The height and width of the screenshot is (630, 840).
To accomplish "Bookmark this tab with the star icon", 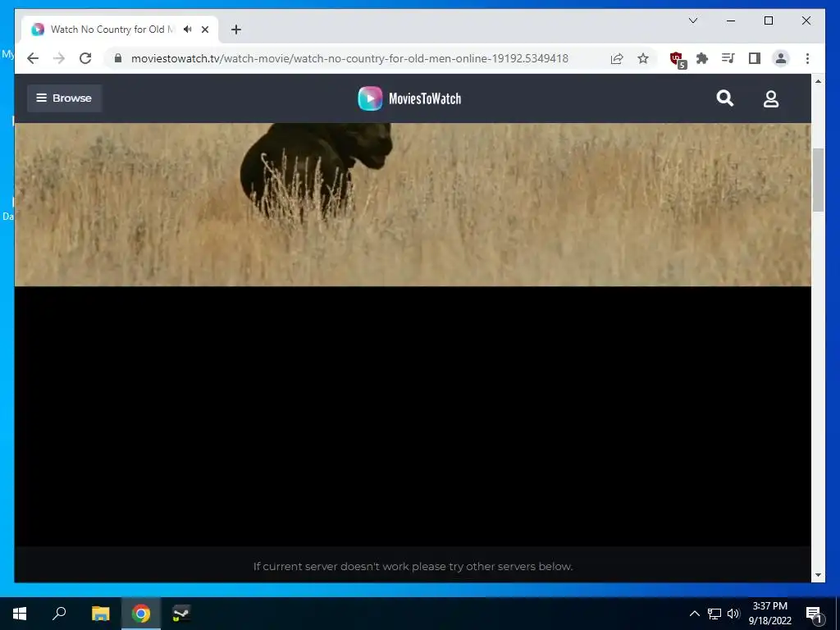I will tap(643, 58).
